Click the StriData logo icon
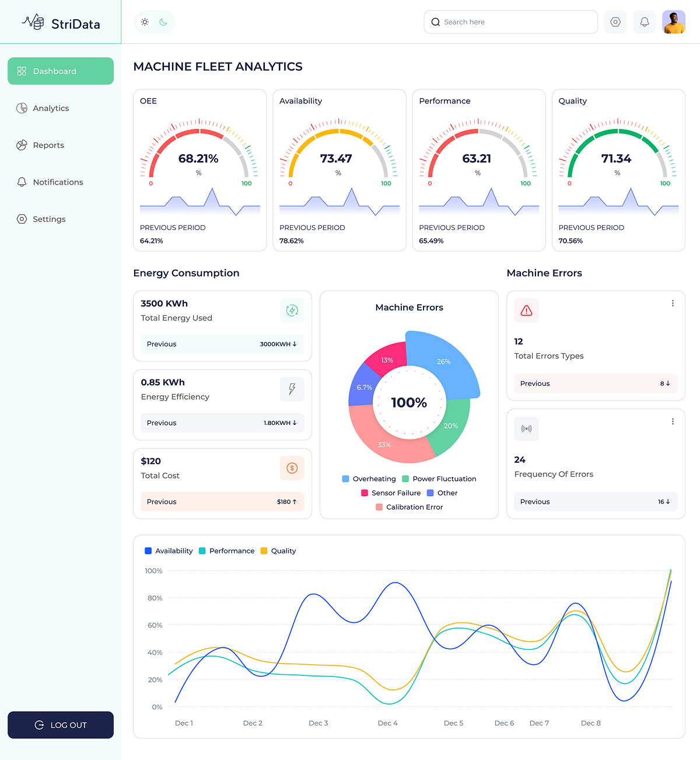Viewport: 700px width, 760px height. pos(33,22)
